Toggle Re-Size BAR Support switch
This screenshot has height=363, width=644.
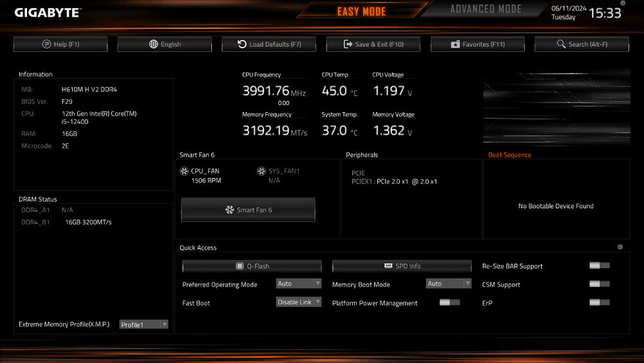599,266
